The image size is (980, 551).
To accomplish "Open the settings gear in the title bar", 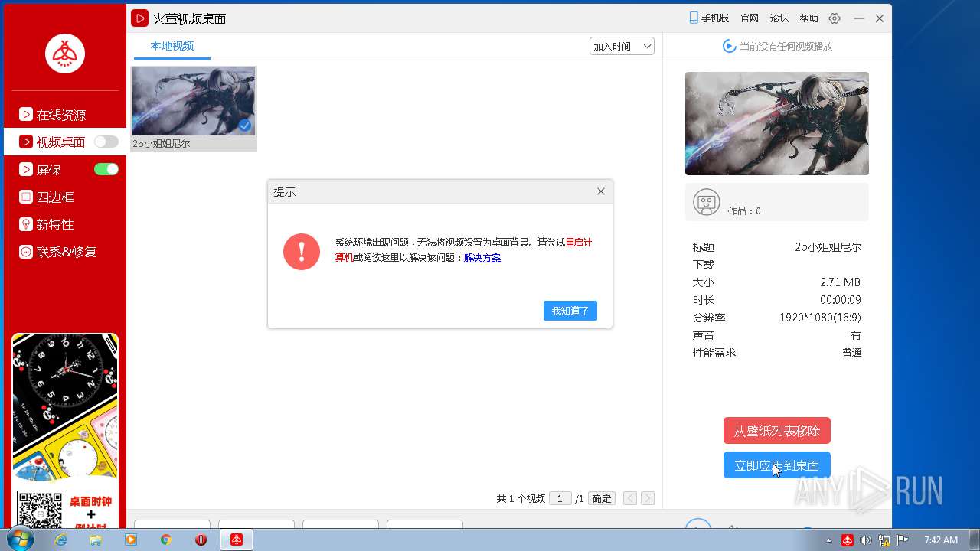I will pos(835,18).
